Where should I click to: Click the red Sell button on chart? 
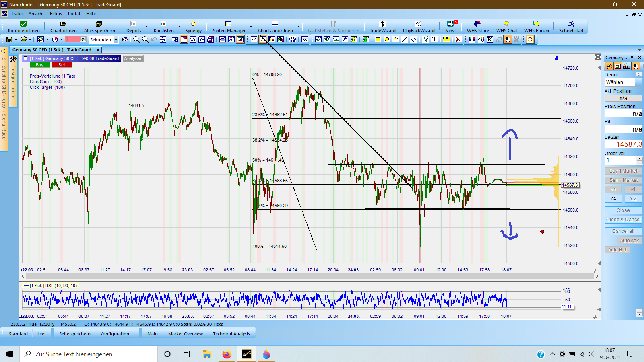(62, 65)
